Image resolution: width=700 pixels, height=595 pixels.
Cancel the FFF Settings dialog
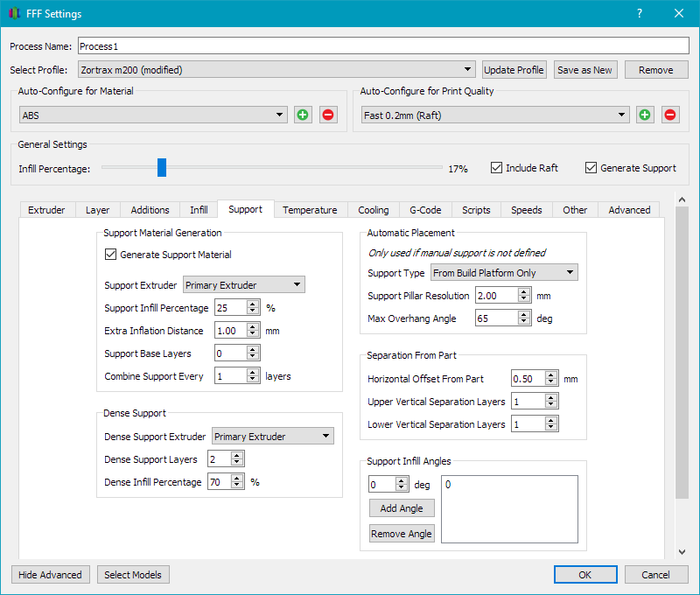pos(655,575)
